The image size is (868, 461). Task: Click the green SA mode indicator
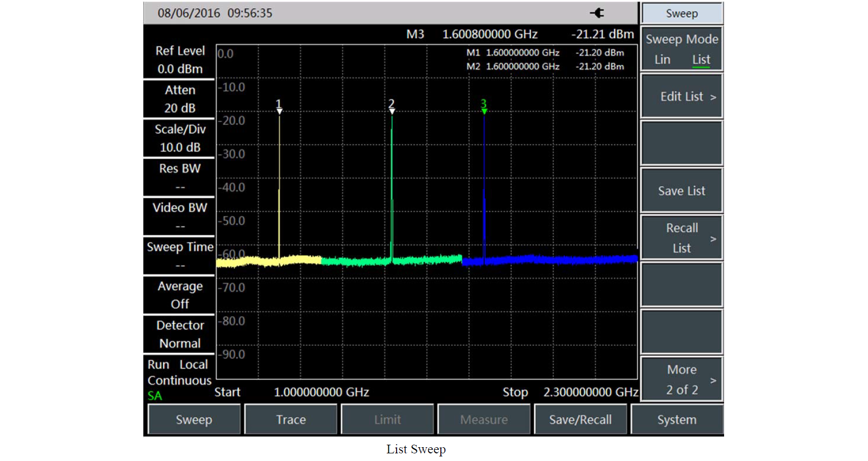[x=155, y=396]
